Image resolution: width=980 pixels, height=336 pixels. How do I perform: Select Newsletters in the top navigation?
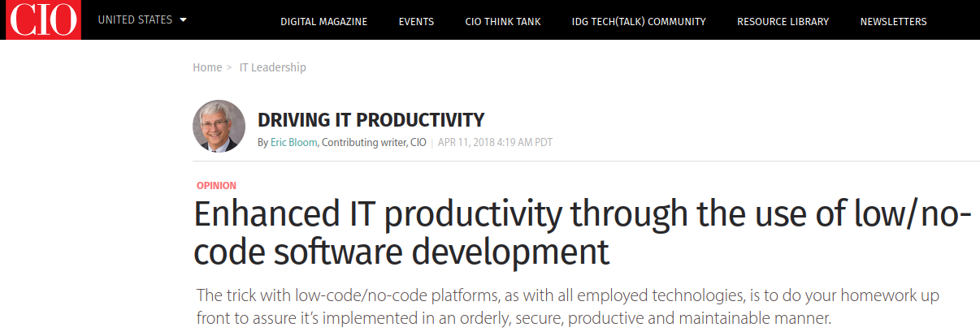(x=894, y=22)
